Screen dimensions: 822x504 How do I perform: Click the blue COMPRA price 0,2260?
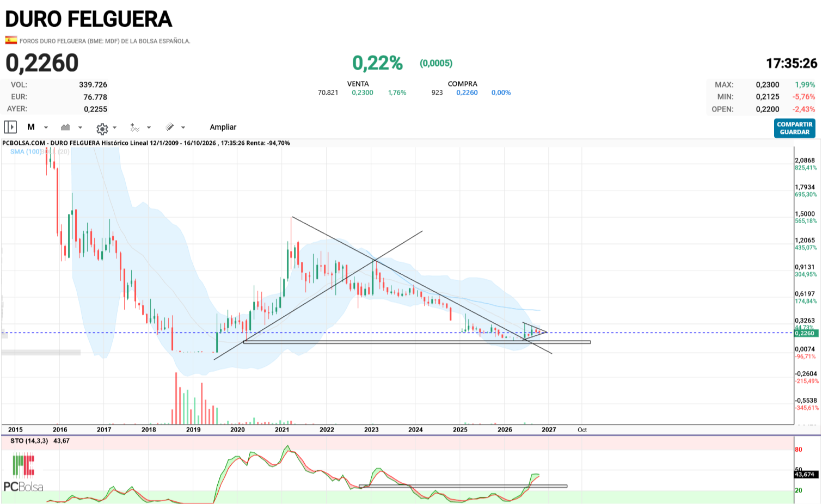(467, 93)
